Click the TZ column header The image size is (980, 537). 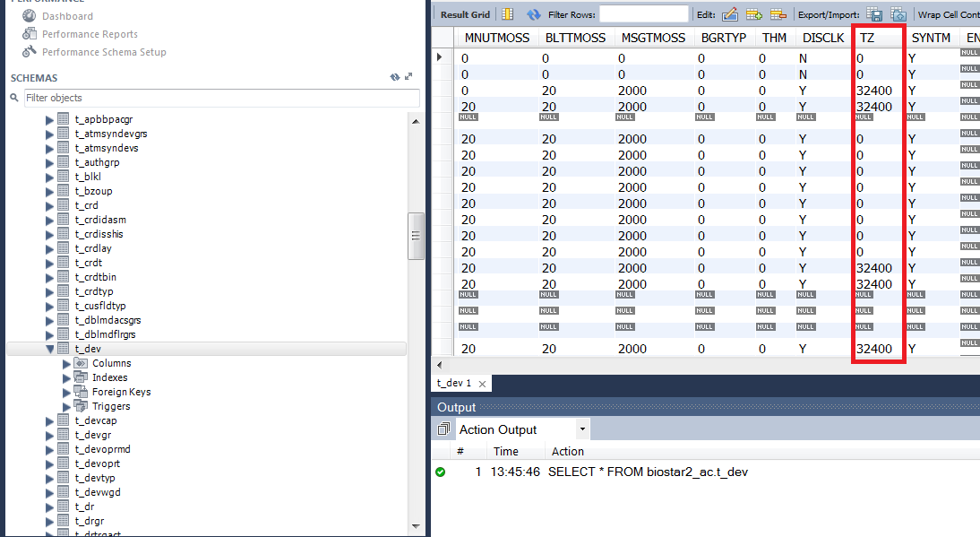pyautogui.click(x=867, y=38)
